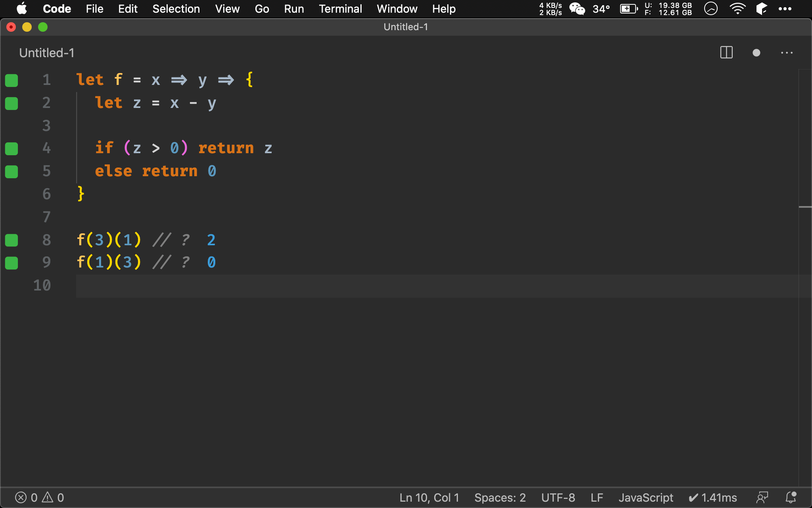This screenshot has width=812, height=508.
Task: Click the network speed monitor in menu bar
Action: coord(551,9)
